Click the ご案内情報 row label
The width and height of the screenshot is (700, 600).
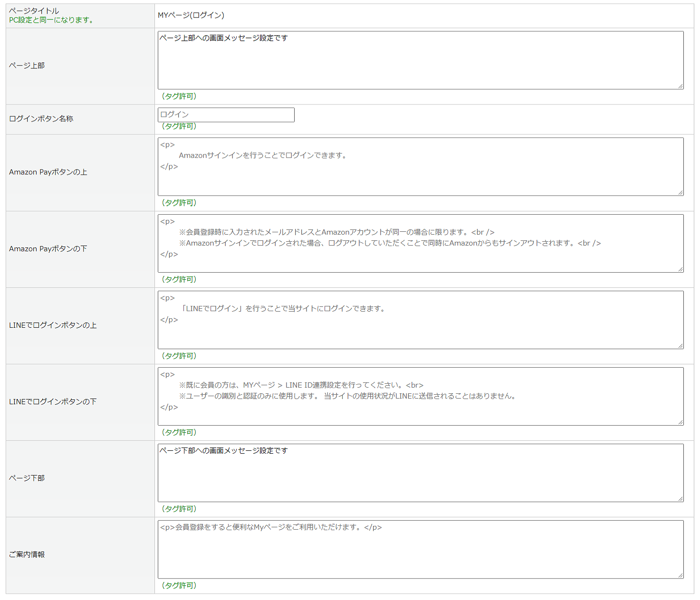[x=27, y=554]
